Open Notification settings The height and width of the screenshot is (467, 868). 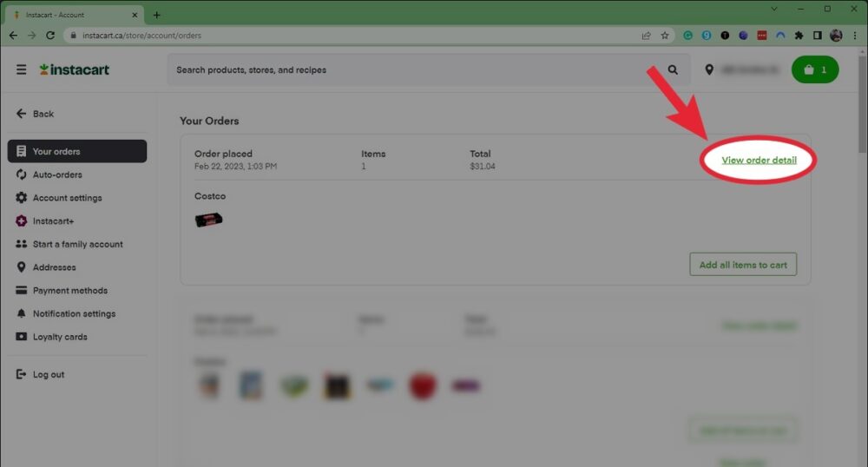coord(74,314)
